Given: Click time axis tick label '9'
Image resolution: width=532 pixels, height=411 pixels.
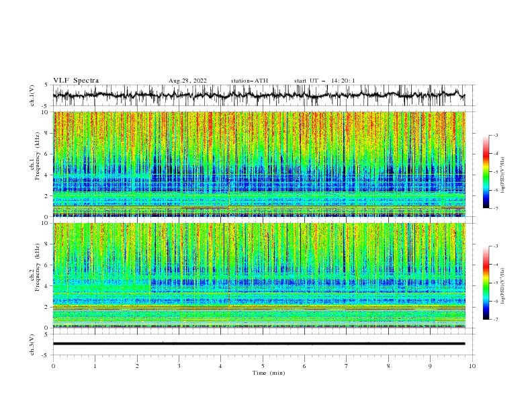Looking at the screenshot, I should [430, 366].
